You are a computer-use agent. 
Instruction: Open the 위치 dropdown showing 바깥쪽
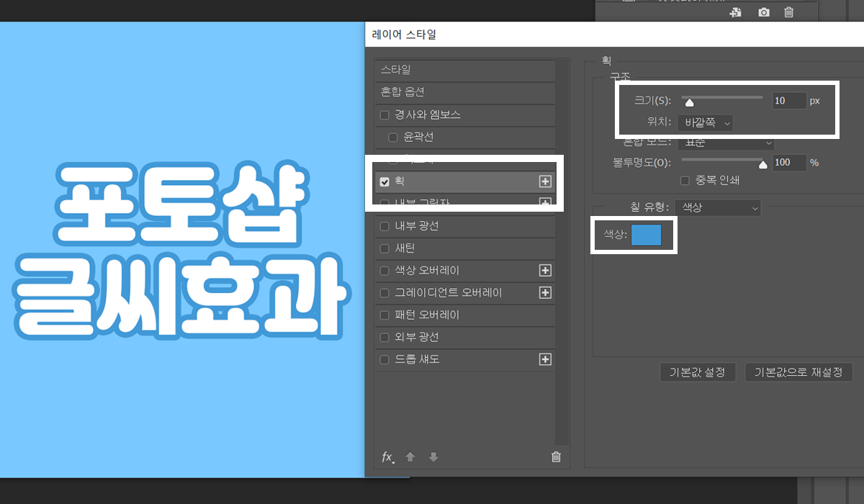point(705,123)
